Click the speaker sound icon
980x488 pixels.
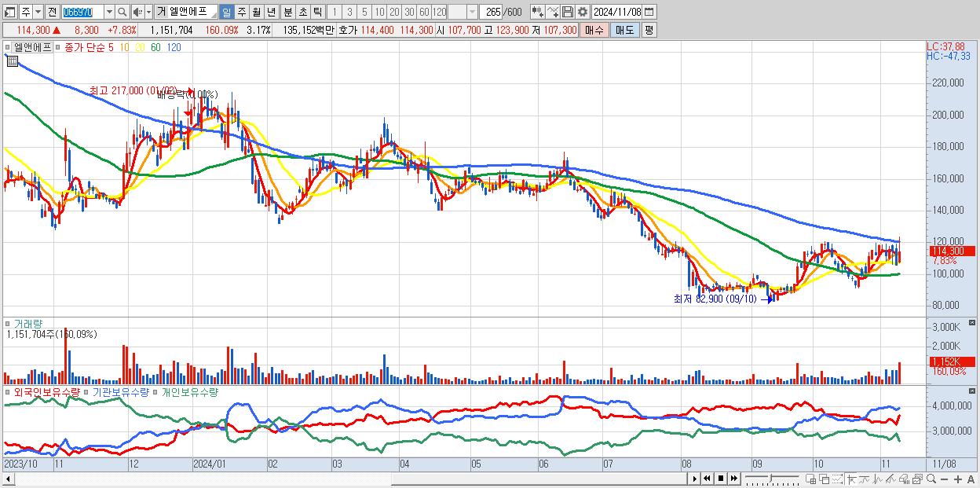[x=137, y=12]
